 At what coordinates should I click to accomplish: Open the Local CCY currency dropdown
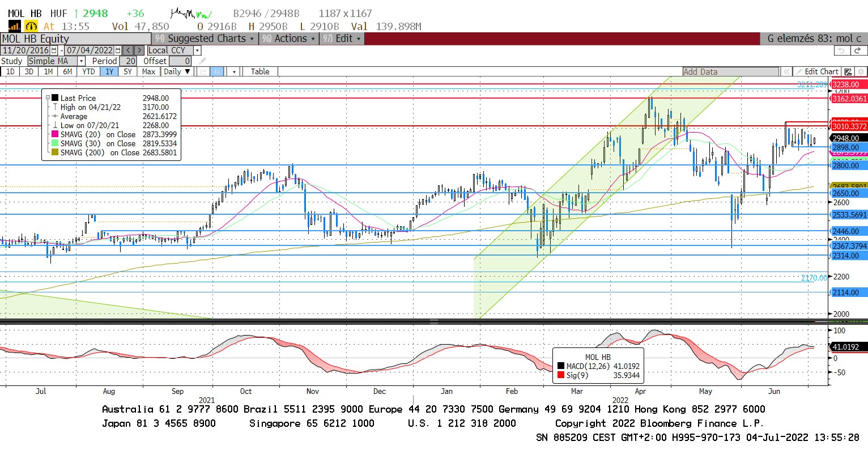(197, 50)
